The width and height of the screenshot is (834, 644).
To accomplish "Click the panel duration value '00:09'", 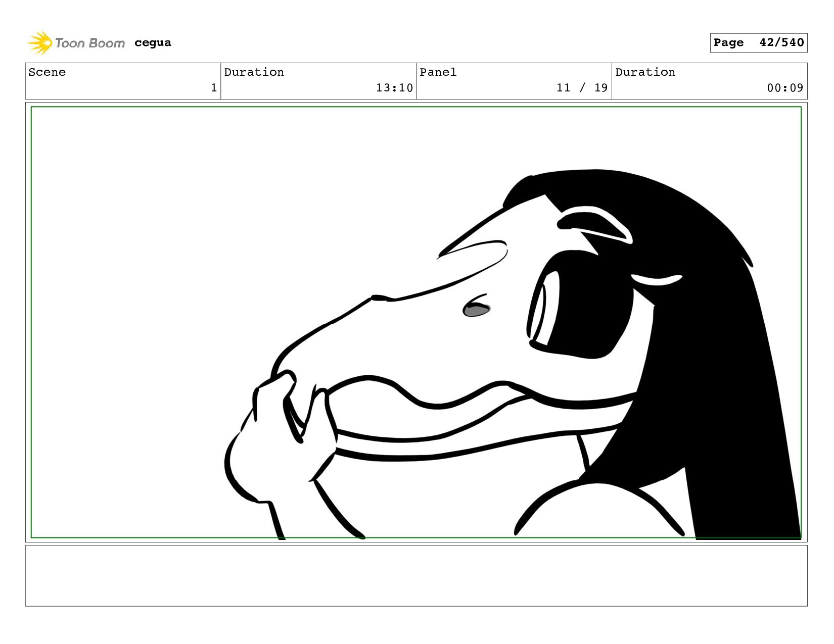I will coord(785,88).
